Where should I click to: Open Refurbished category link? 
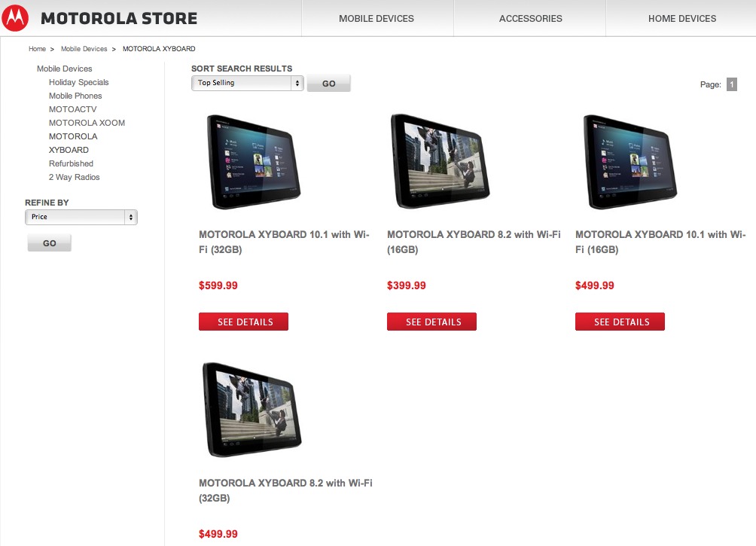click(71, 163)
